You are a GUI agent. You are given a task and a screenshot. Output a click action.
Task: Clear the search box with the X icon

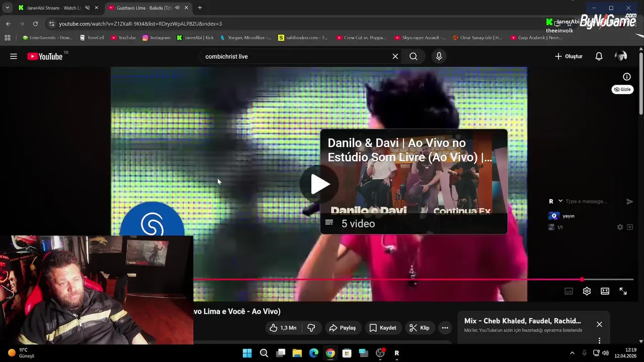point(395,56)
